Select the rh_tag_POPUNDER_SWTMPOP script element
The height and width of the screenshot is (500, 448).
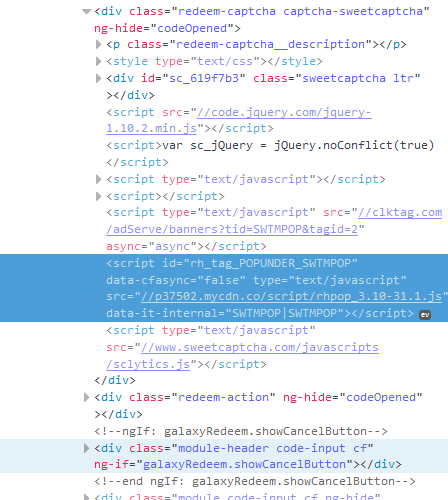click(x=224, y=288)
